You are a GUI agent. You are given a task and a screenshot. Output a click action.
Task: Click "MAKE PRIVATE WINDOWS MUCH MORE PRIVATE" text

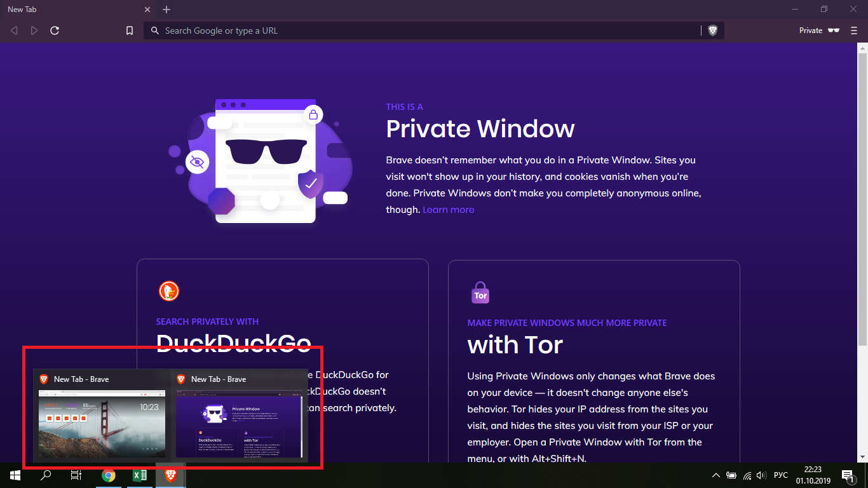click(567, 323)
